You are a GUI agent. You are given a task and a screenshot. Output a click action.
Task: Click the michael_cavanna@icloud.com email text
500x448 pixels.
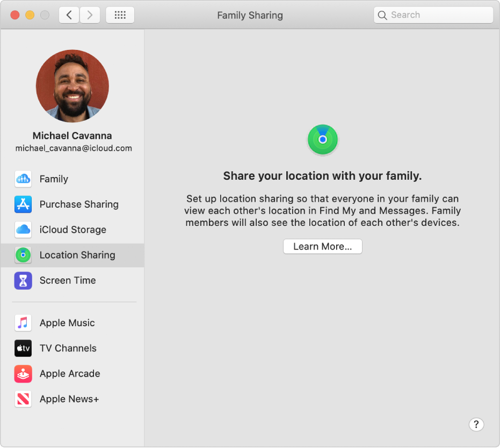74,148
